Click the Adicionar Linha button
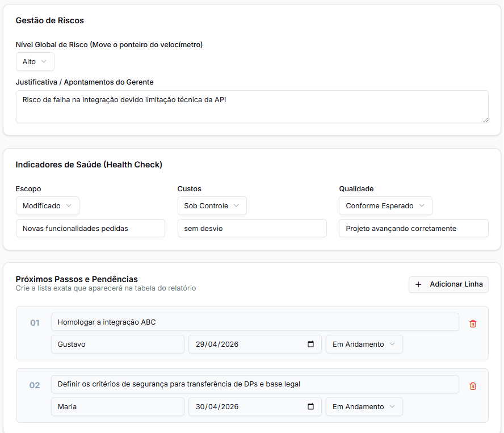Screen dimensions: 504x433 [x=448, y=284]
